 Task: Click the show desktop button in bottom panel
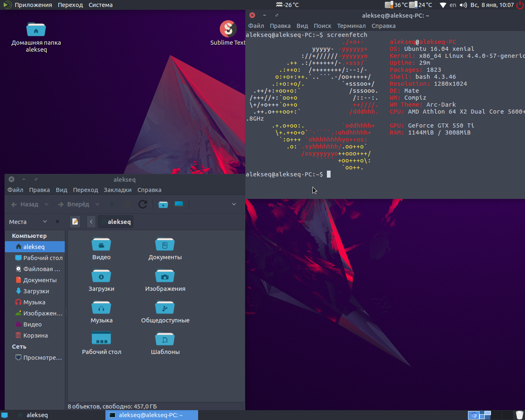5,415
